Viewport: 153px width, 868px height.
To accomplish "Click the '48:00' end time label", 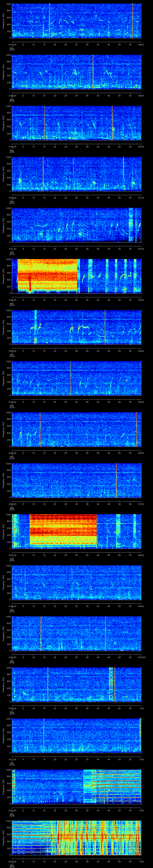I will (141, 44).
